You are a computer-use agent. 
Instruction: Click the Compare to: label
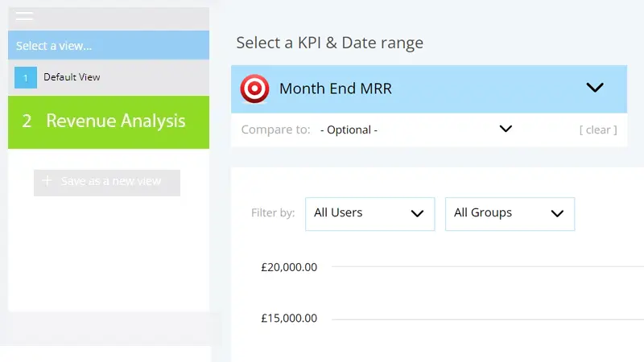pos(275,130)
